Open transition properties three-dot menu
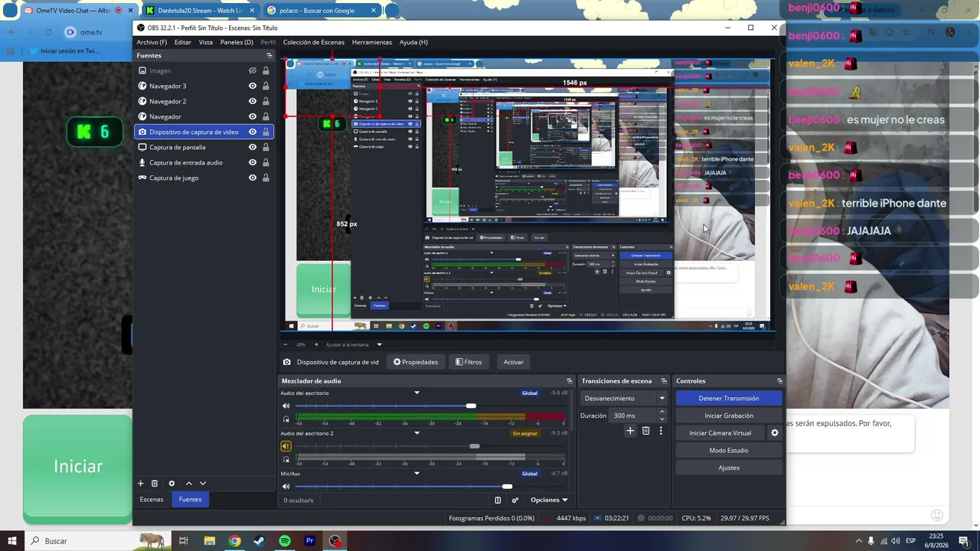980x551 pixels. pos(661,431)
